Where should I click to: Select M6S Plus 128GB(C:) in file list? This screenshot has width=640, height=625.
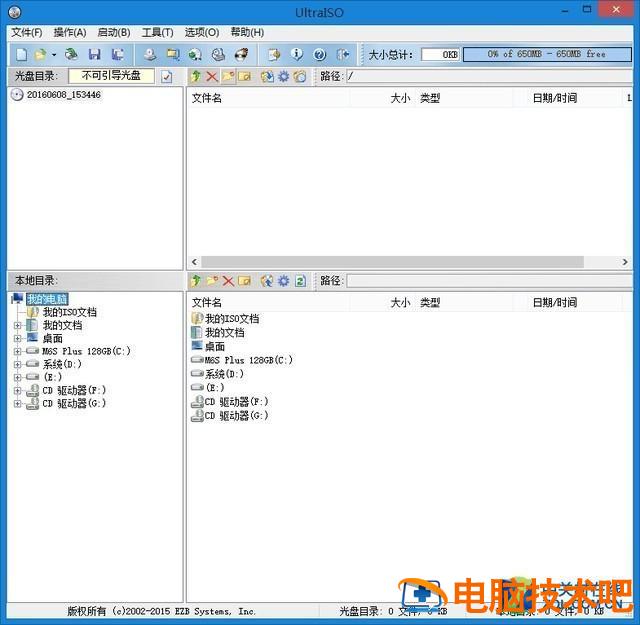click(249, 360)
